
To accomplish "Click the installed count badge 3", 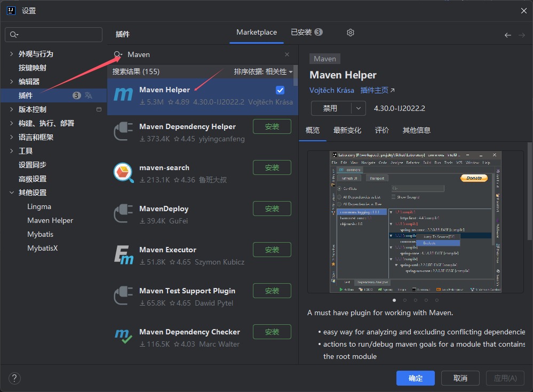I will (318, 32).
